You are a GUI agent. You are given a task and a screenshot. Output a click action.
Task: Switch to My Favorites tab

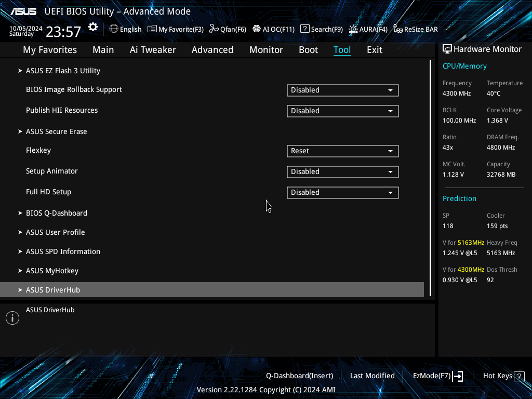[50, 50]
